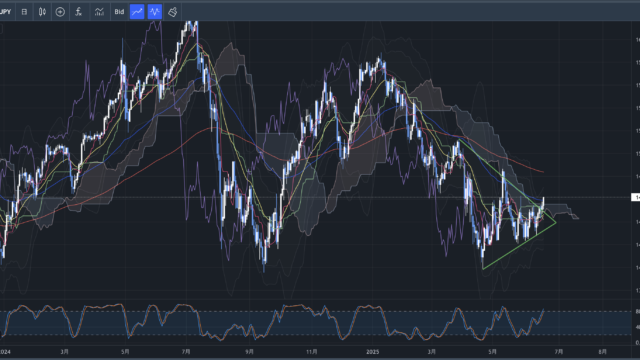Click the 2025 label on time axis

point(372,351)
